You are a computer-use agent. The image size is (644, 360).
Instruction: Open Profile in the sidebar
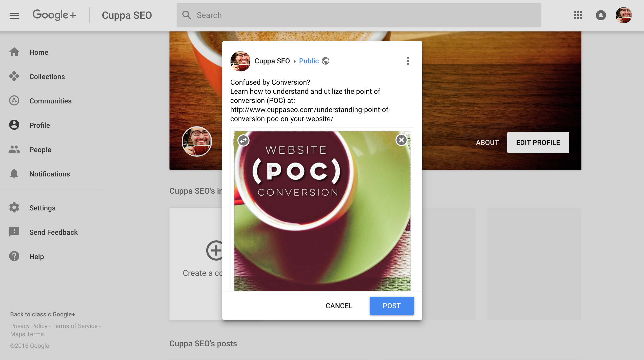click(x=40, y=125)
